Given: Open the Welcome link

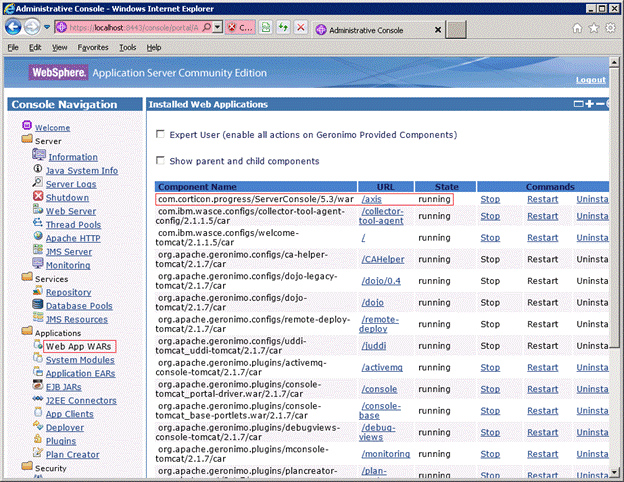Looking at the screenshot, I should pos(53,128).
